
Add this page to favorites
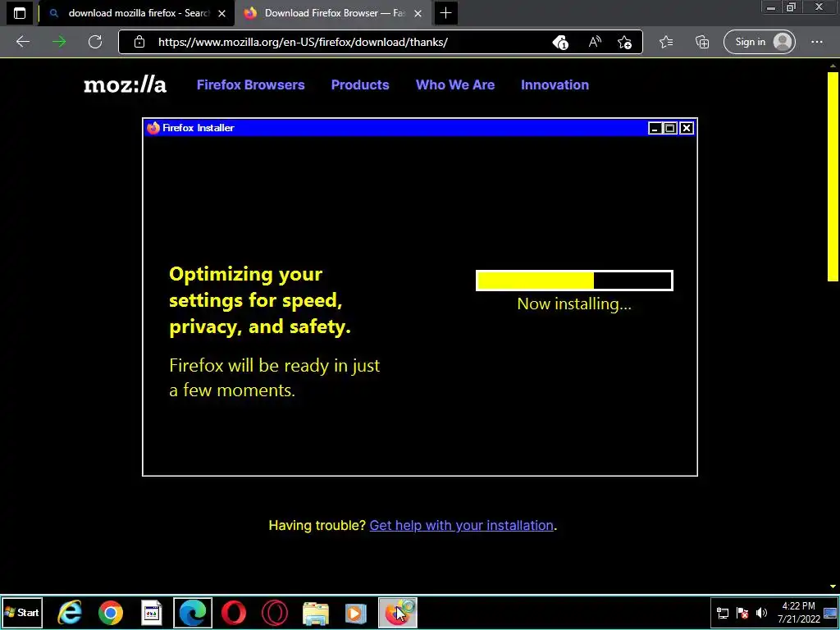tap(624, 42)
